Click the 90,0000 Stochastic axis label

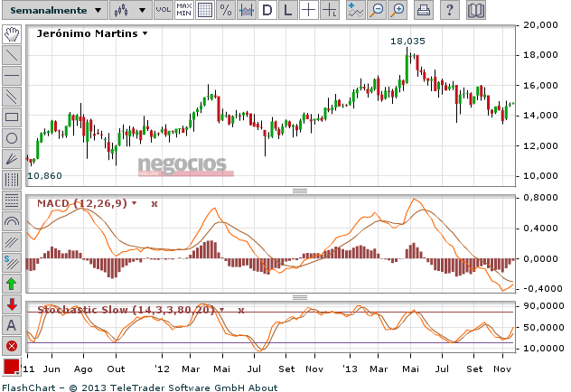544,306
